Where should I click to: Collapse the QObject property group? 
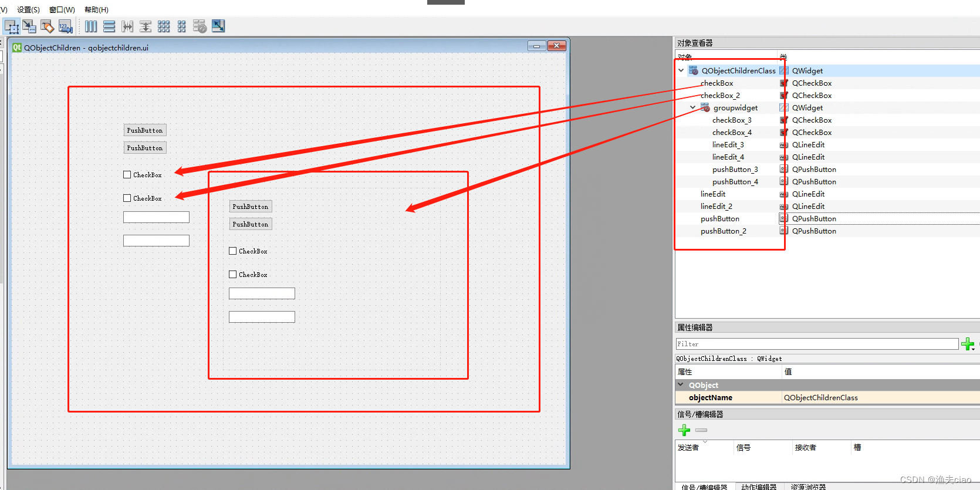tap(681, 385)
